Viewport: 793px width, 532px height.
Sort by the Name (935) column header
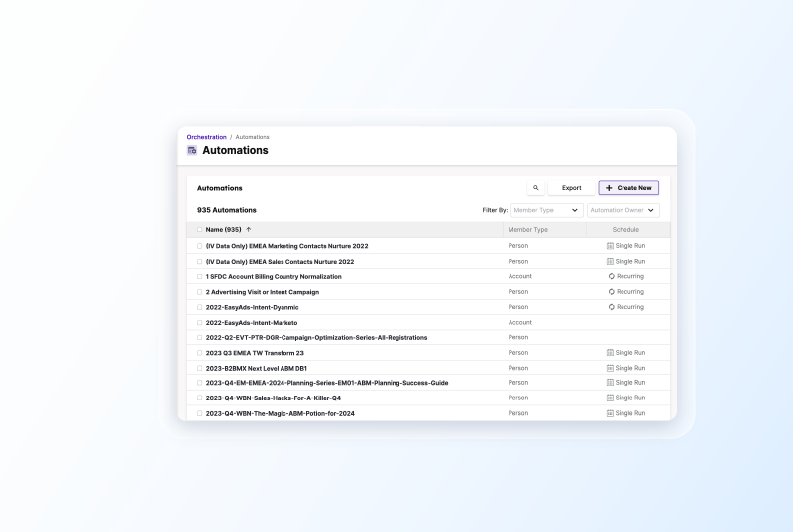point(224,230)
